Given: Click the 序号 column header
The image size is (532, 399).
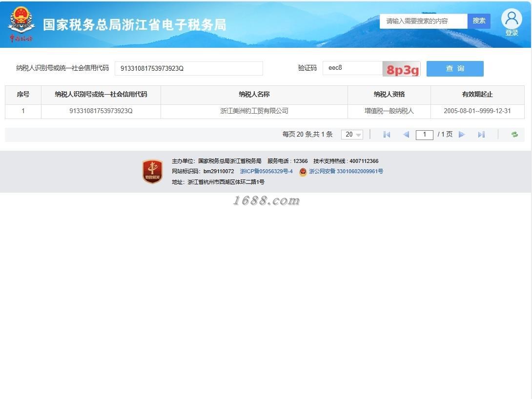Looking at the screenshot, I should pos(23,95).
